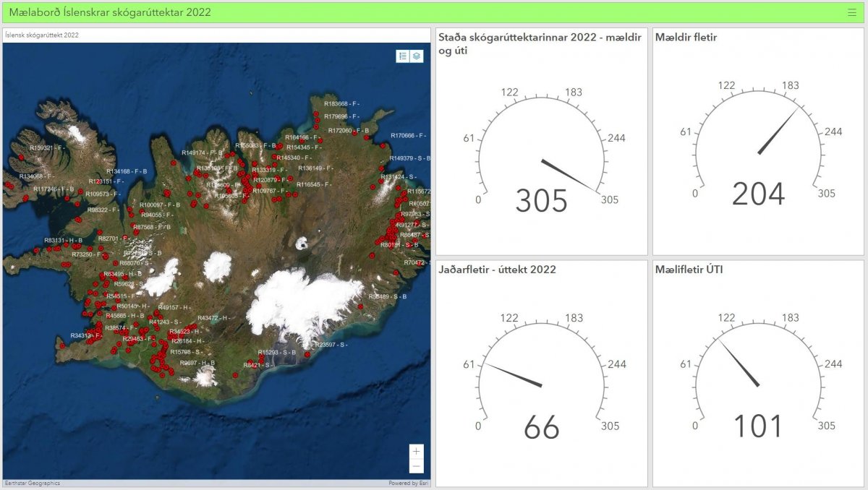
Task: Zoom out on the map
Action: point(416,465)
